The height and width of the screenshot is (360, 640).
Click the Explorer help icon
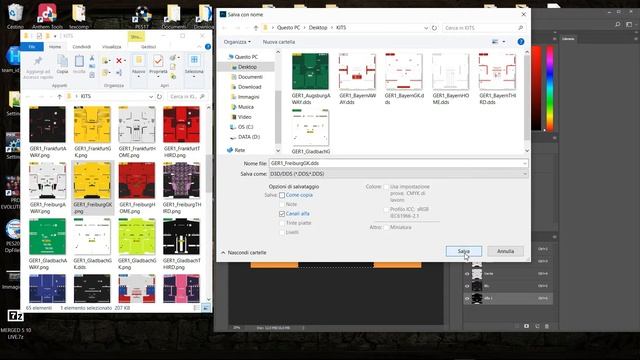point(208,47)
